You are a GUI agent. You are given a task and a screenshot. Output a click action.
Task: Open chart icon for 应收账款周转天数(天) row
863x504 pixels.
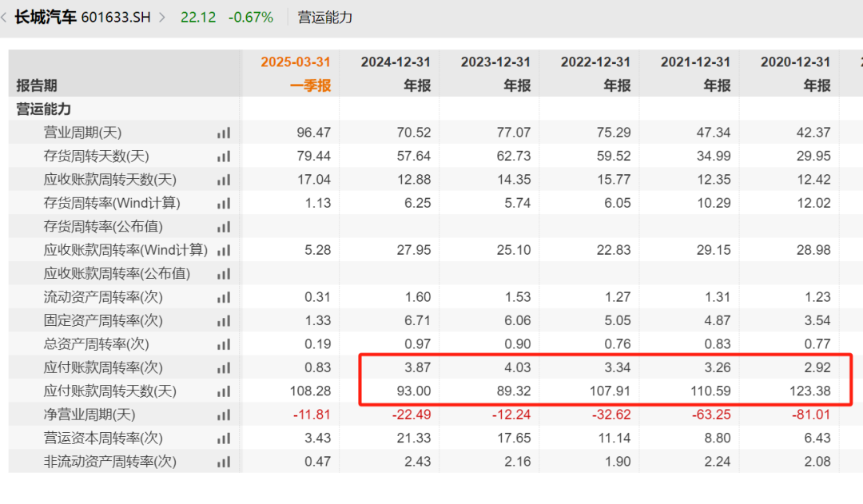pyautogui.click(x=224, y=180)
